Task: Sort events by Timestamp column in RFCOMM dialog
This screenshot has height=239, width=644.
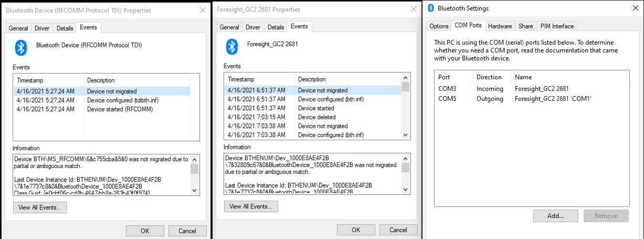Action: (x=49, y=80)
